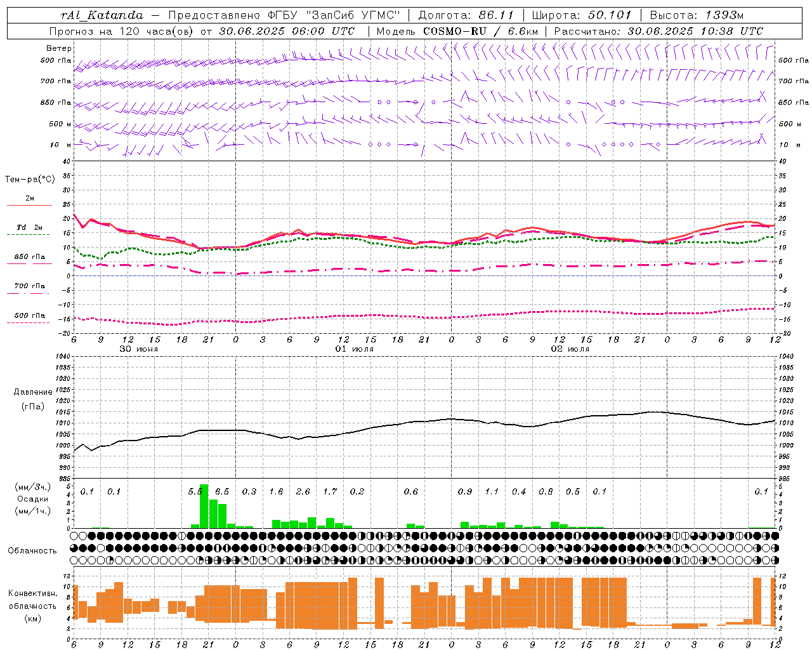Select the model label COSMO-RU / 6.6км
This screenshot has height=650, width=812.
pos(481,31)
